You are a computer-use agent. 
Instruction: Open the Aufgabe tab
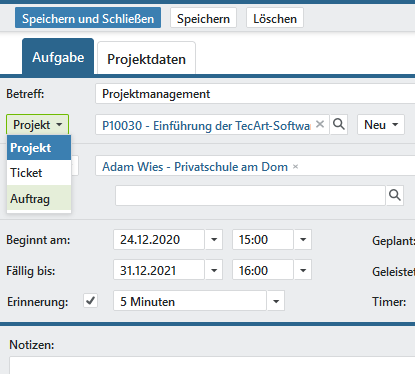[x=58, y=57]
